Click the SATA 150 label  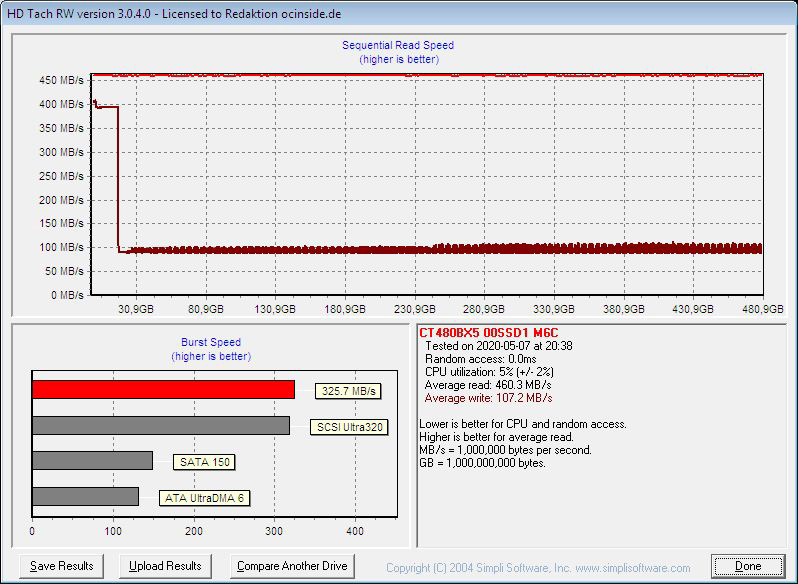click(x=204, y=462)
